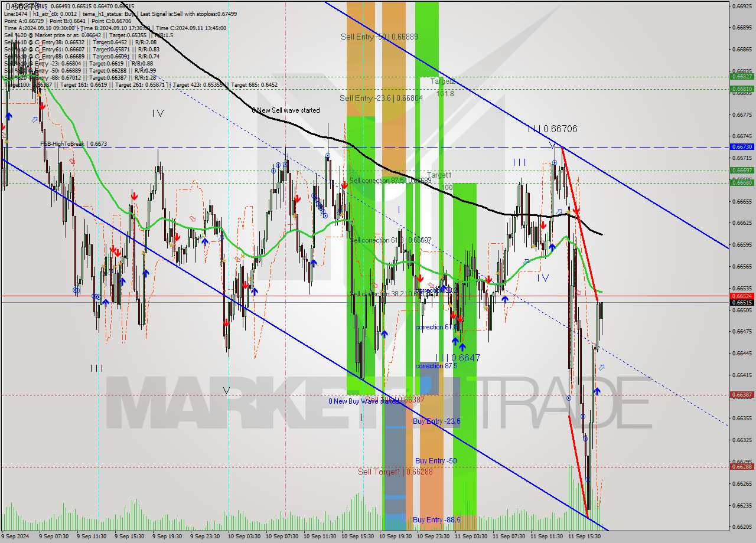The width and height of the screenshot is (756, 543).
Task: Click the '11 Sep 03:30' time axis label
Action: click(471, 537)
